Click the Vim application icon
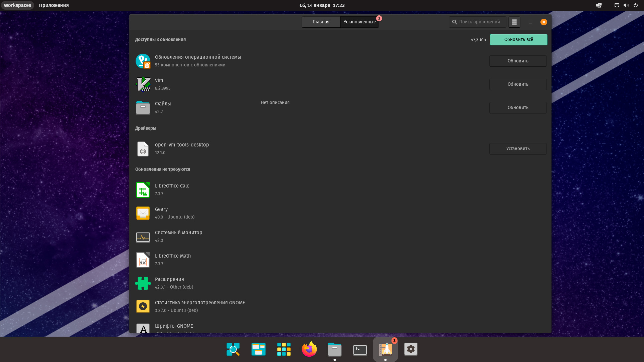 tap(143, 84)
